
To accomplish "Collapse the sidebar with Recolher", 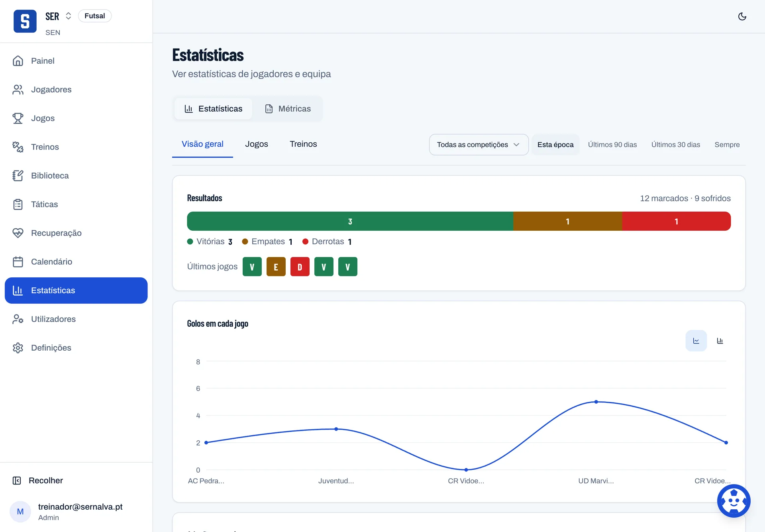I will click(38, 481).
